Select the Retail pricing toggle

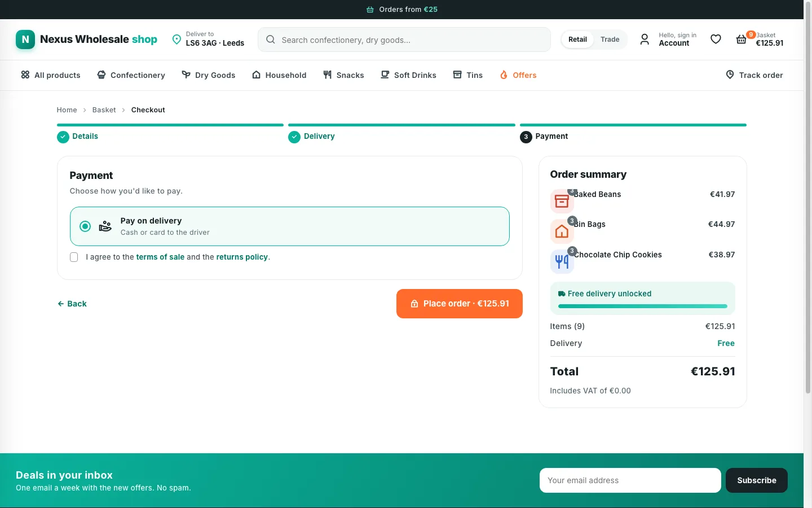point(577,40)
